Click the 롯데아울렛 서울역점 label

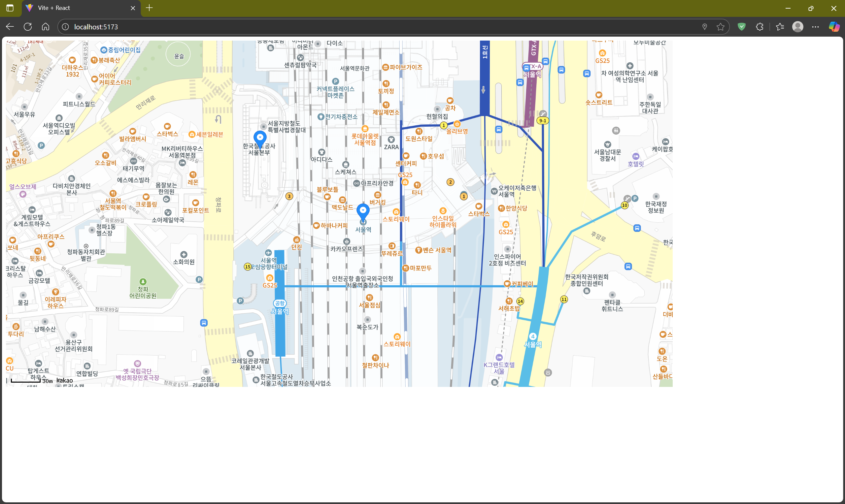coord(365,139)
